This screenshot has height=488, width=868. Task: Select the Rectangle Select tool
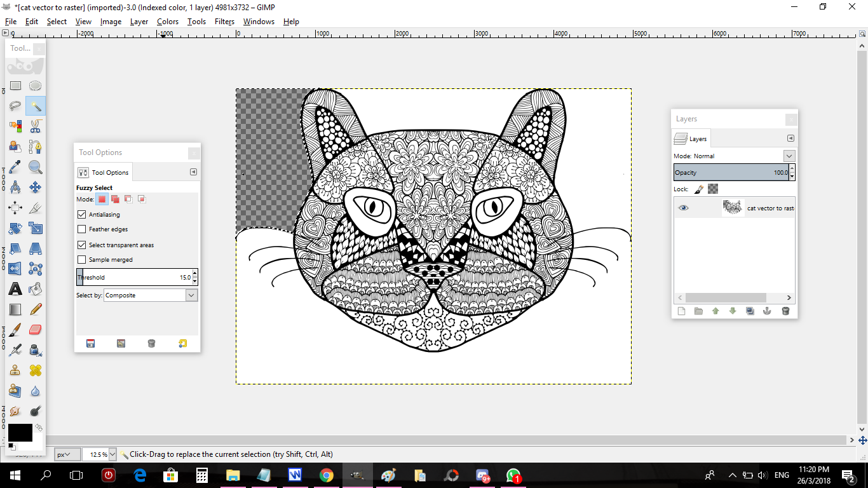tap(15, 86)
